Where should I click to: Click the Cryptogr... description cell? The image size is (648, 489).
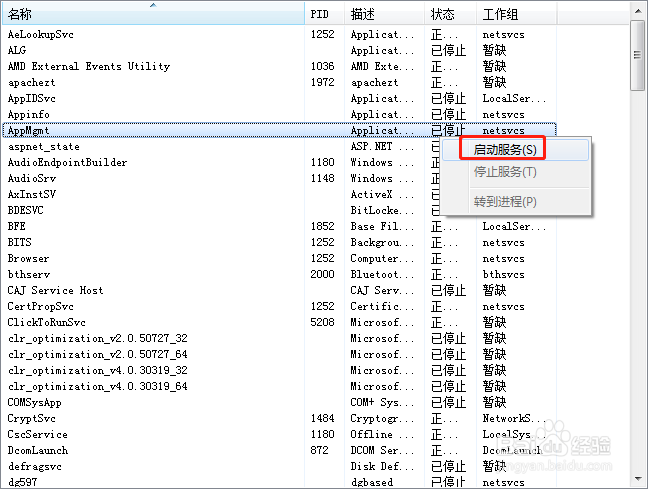(382, 418)
